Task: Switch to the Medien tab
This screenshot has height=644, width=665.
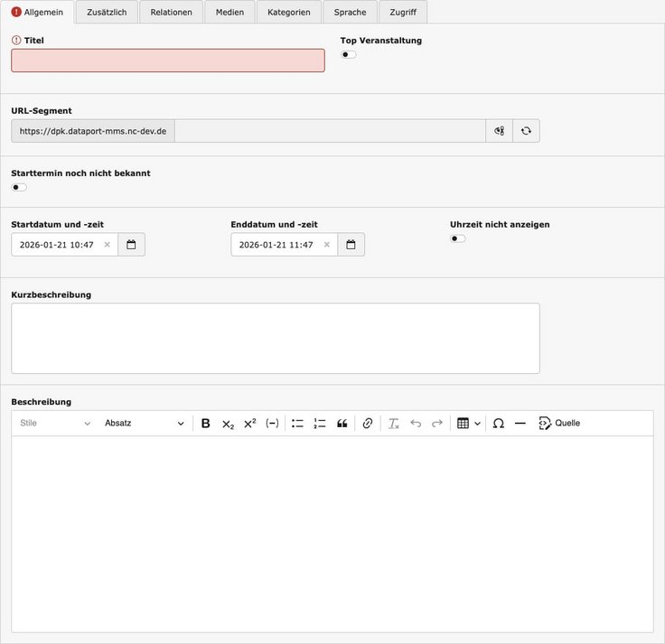Action: click(229, 12)
